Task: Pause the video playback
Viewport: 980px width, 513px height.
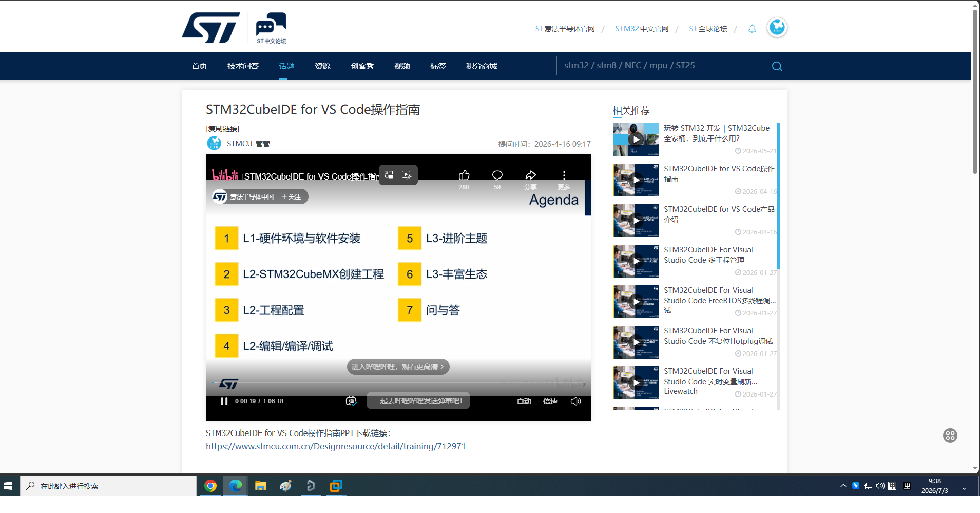Action: click(224, 401)
